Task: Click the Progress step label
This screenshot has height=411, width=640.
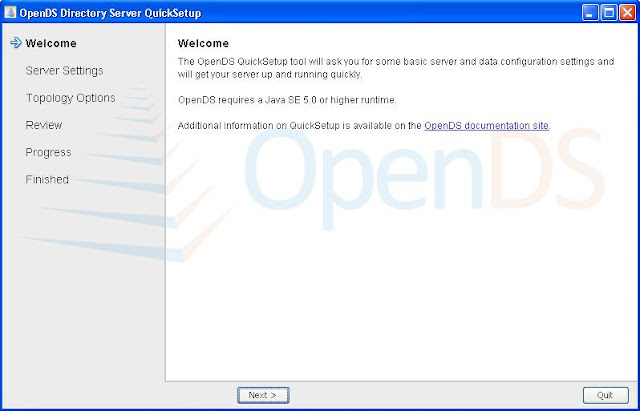Action: [48, 153]
